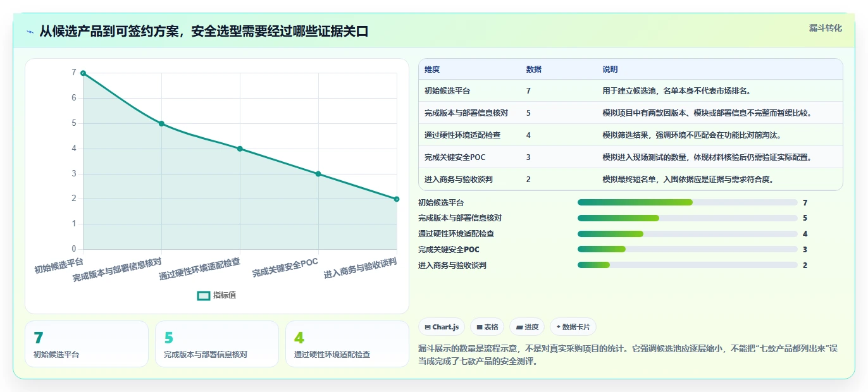The width and height of the screenshot is (868, 392).
Task: Select the 表格 chip
Action: 487,327
